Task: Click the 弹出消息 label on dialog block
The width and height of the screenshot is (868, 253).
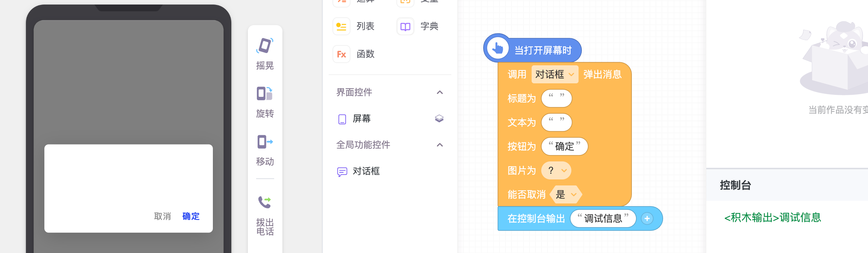Action: tap(602, 74)
